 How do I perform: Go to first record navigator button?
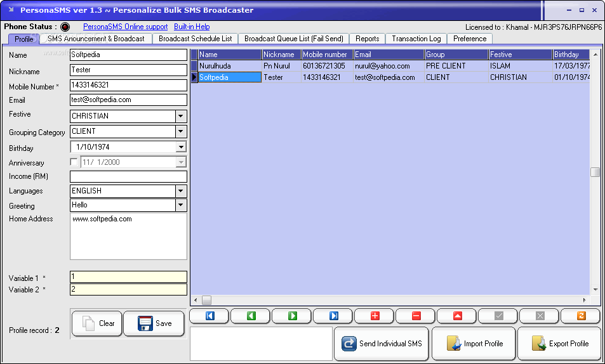[210, 316]
